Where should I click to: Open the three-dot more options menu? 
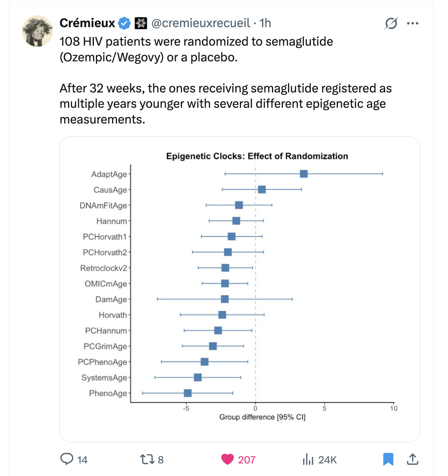point(413,24)
